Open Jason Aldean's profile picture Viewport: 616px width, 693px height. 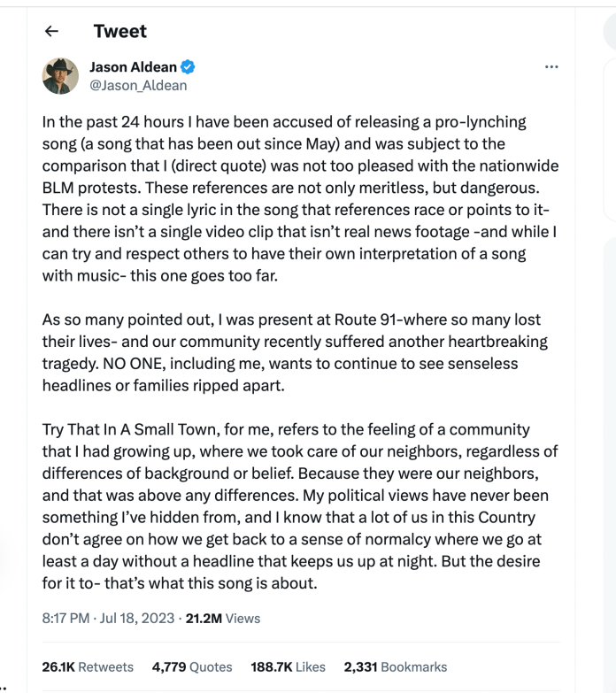coord(60,76)
